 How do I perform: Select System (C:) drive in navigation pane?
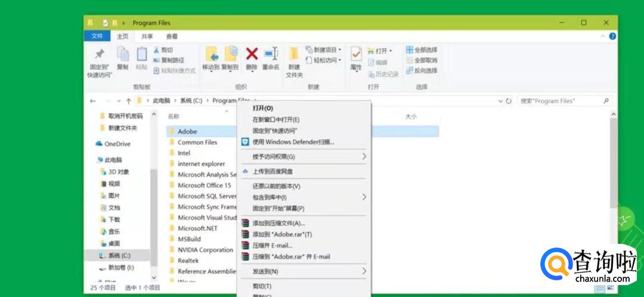(117, 255)
